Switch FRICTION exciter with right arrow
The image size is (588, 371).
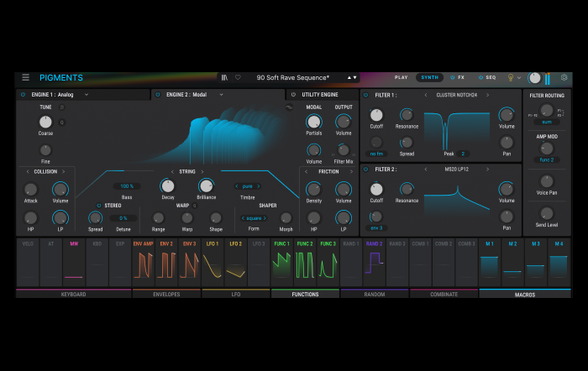click(351, 171)
